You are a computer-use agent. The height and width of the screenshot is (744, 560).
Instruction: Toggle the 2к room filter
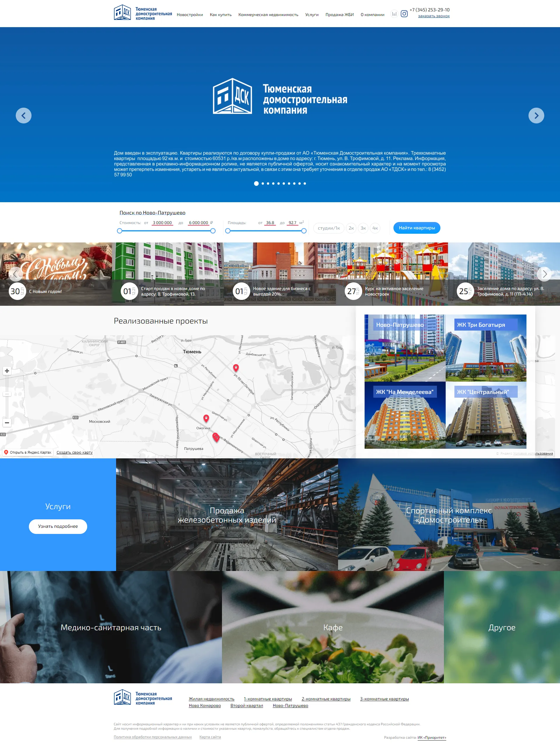click(351, 228)
